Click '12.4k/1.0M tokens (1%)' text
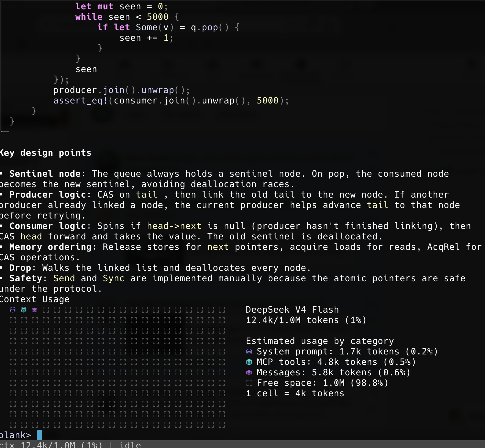The image size is (485, 448). click(306, 320)
